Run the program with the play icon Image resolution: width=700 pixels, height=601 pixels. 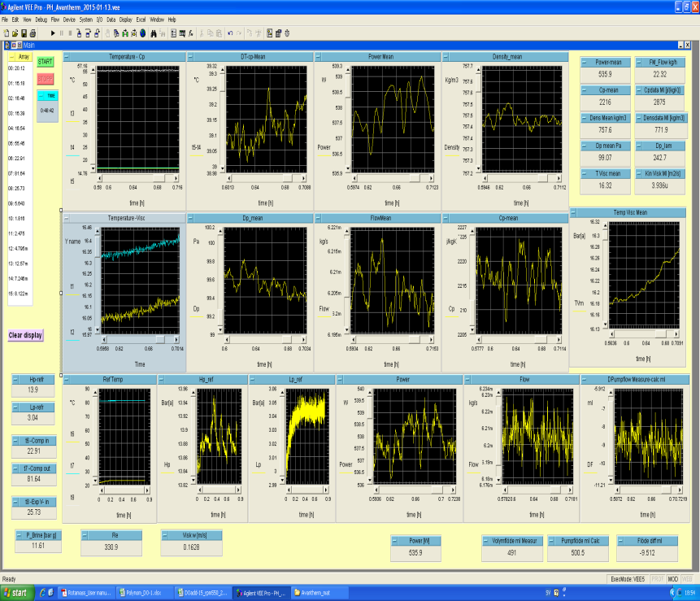pyautogui.click(x=53, y=33)
